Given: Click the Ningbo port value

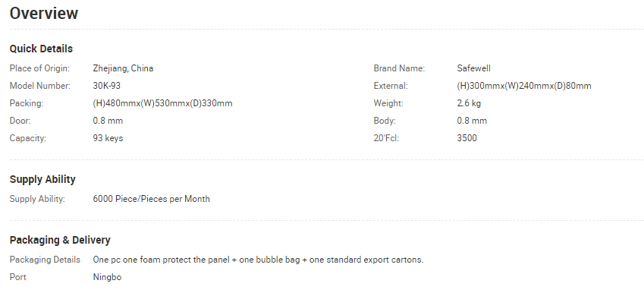Looking at the screenshot, I should [x=107, y=277].
